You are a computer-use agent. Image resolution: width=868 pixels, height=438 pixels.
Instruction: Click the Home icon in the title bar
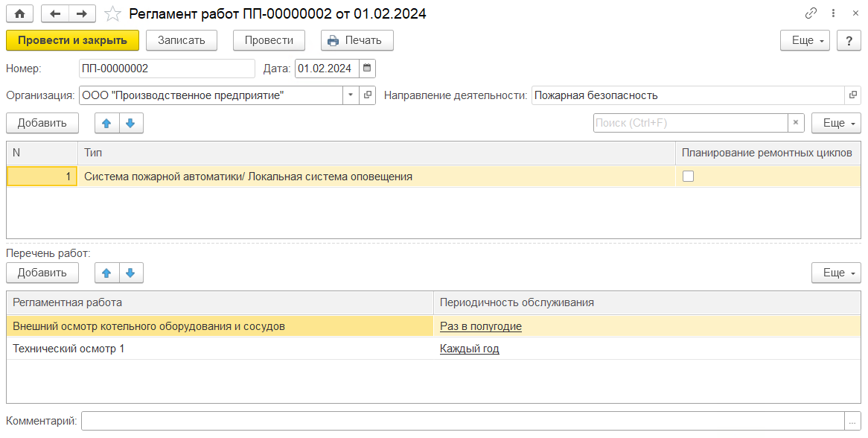[19, 13]
